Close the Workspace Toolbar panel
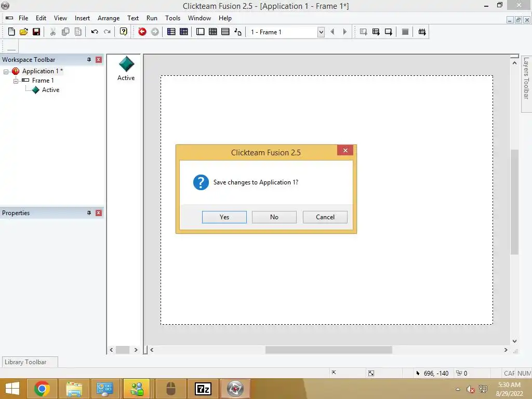 coord(99,60)
